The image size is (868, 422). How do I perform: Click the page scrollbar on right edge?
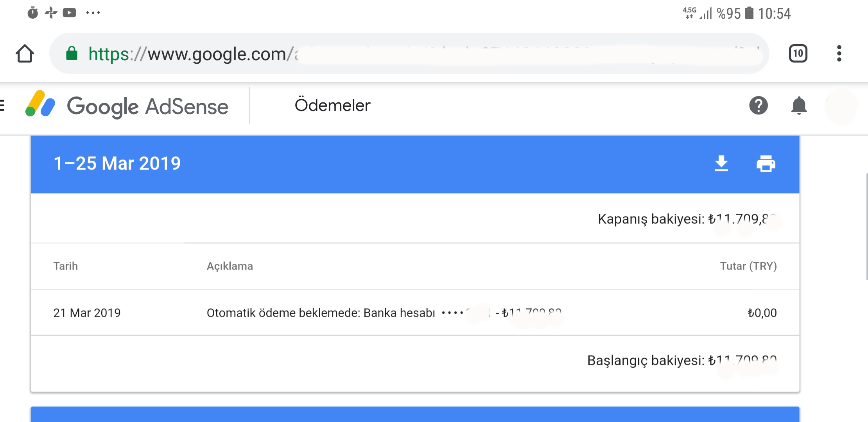[x=866, y=227]
